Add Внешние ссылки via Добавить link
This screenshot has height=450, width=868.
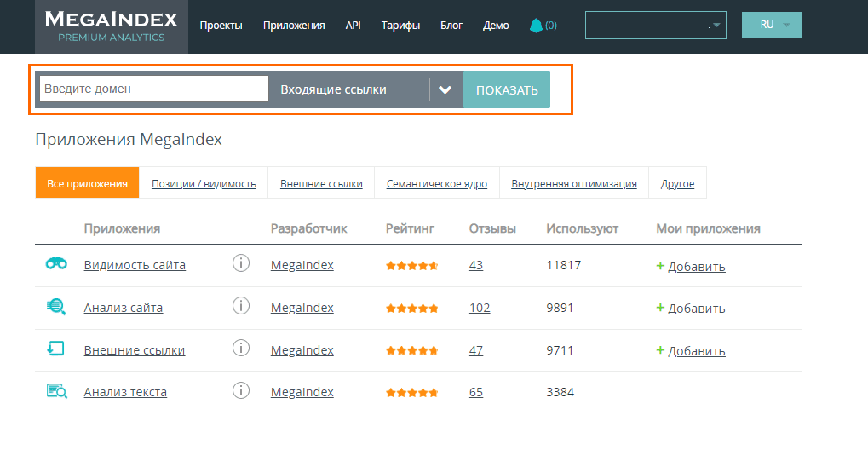[697, 351]
